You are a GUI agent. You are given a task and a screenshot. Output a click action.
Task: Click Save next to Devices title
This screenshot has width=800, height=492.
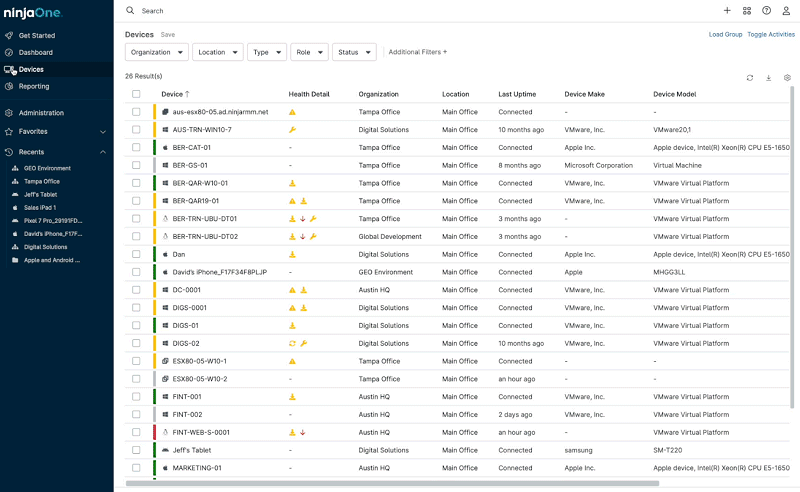coord(168,35)
